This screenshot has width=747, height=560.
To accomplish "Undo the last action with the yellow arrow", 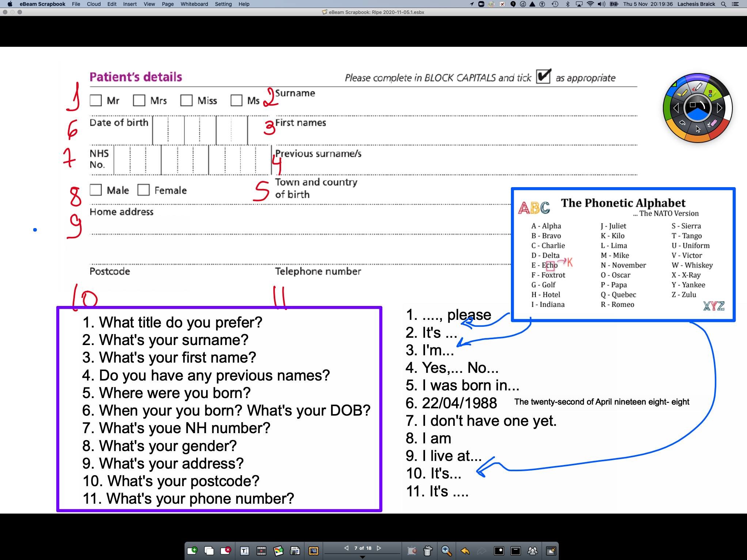I will tap(465, 550).
